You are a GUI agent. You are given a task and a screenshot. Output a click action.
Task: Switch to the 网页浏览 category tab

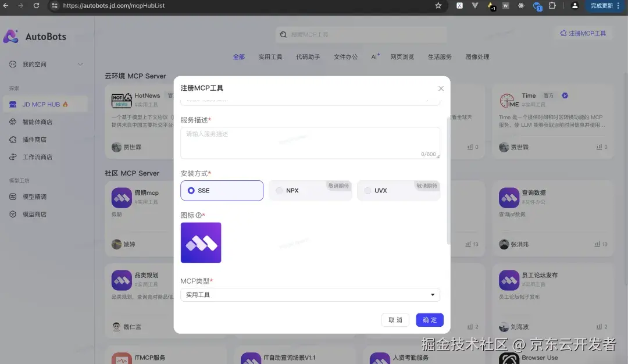coord(401,56)
